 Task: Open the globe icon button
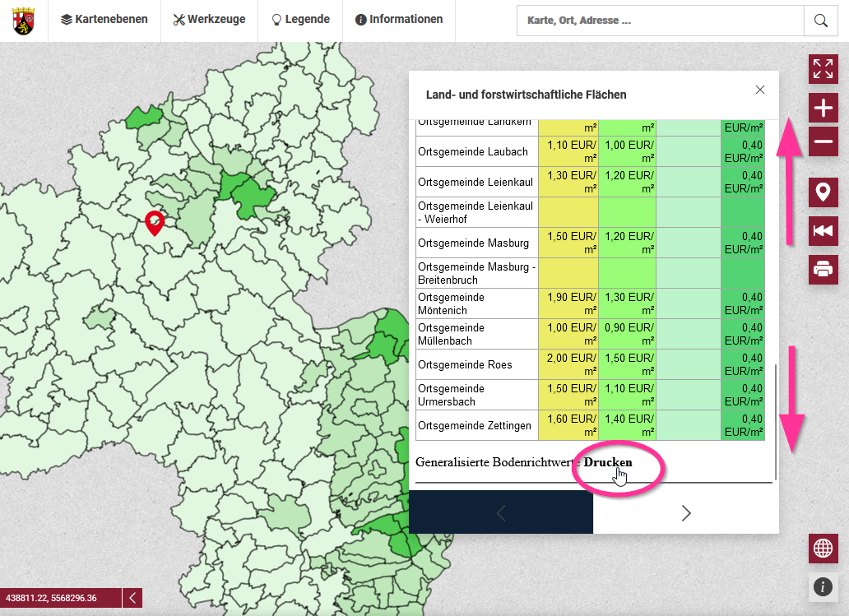(823, 549)
